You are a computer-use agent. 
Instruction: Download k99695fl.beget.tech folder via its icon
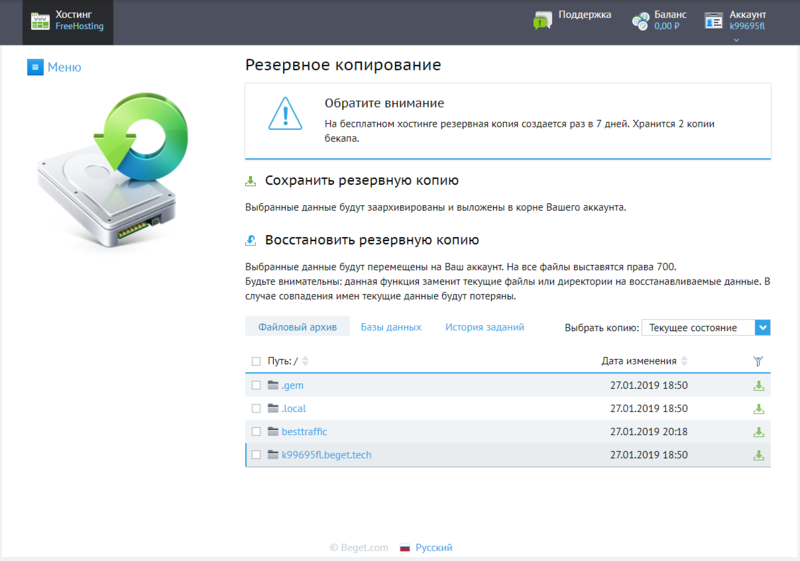[758, 455]
